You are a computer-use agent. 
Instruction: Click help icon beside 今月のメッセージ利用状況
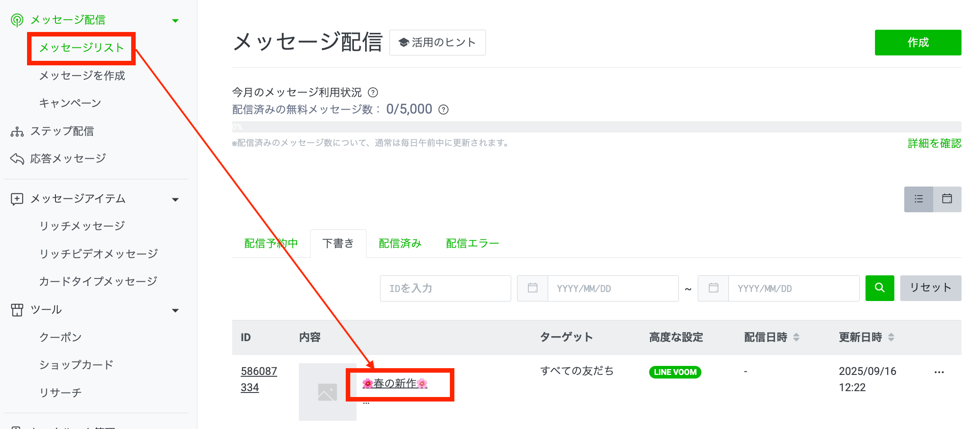pyautogui.click(x=373, y=92)
